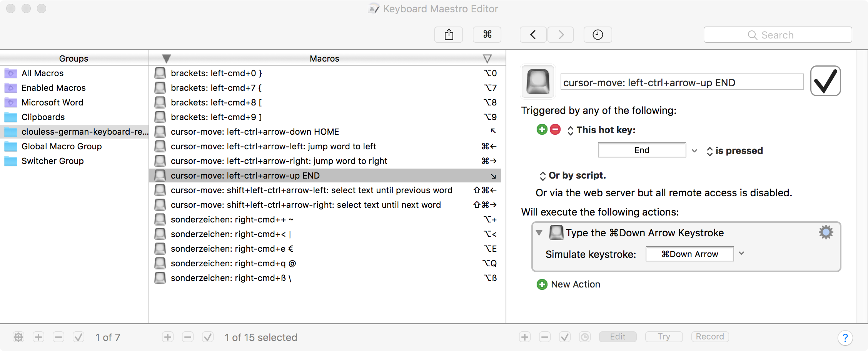Viewport: 868px width, 351px height.
Task: Click the help question mark button
Action: (x=845, y=338)
